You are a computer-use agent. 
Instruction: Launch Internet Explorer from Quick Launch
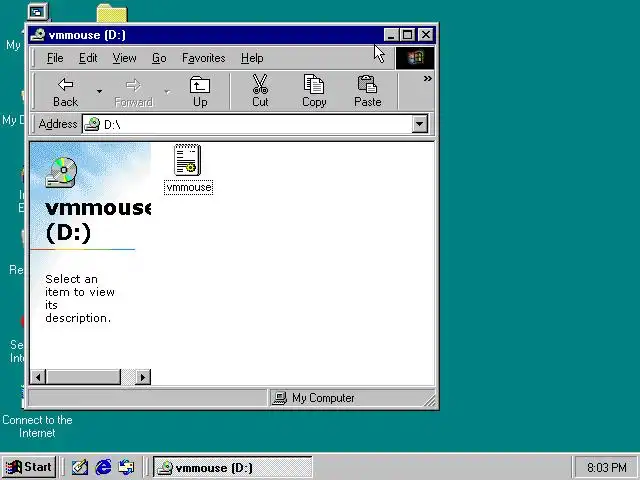(x=103, y=467)
